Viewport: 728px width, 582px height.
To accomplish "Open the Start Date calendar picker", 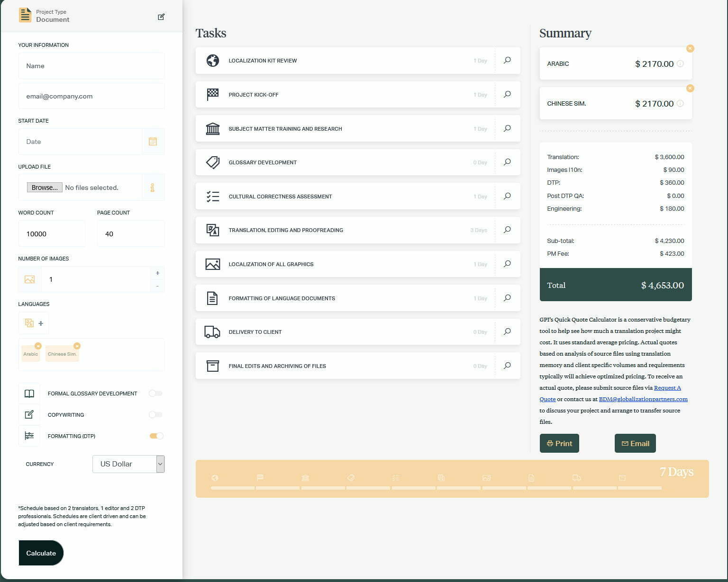I will click(153, 142).
